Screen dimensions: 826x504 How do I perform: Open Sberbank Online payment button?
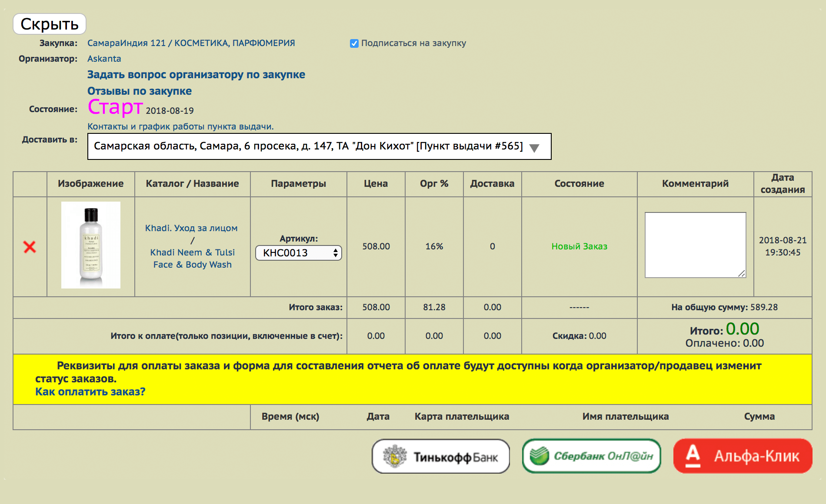591,456
